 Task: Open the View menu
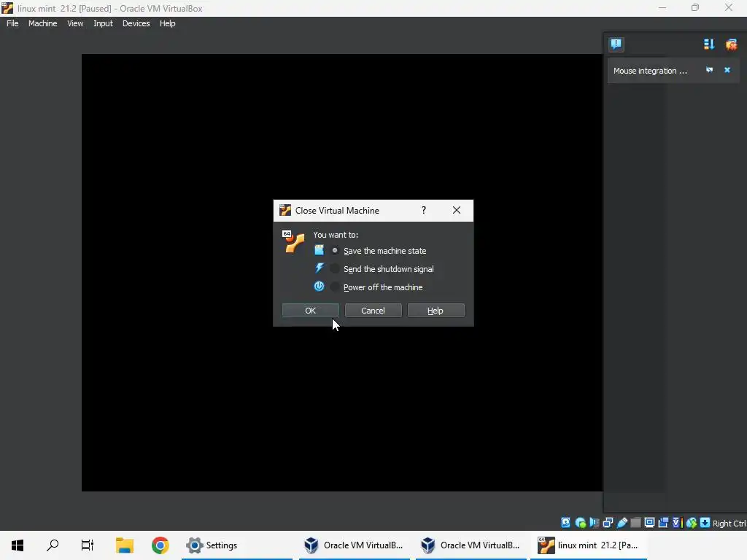coord(75,23)
